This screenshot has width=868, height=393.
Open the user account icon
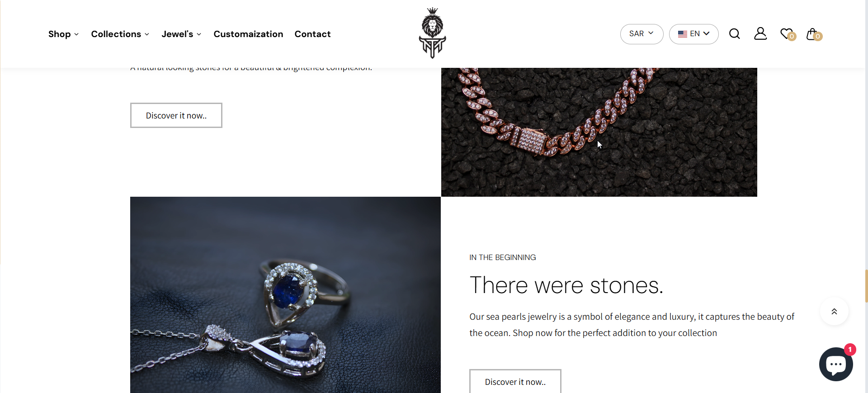[760, 33]
